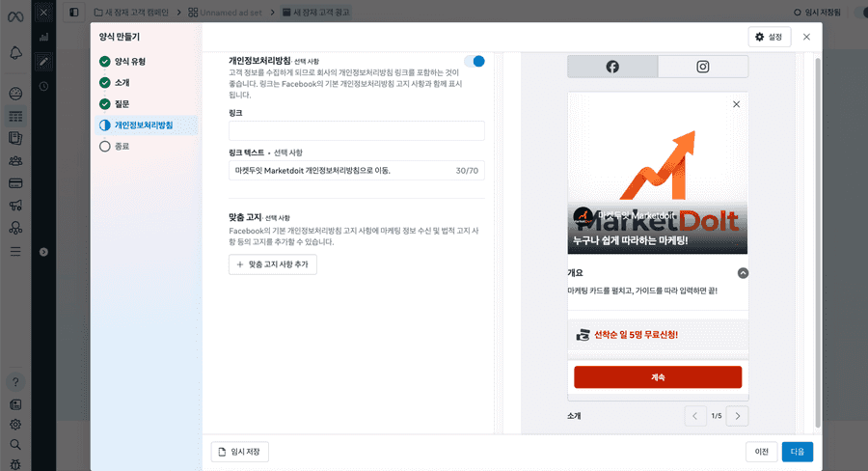
Task: Click the pencil edit icon in dark panel
Action: click(43, 62)
